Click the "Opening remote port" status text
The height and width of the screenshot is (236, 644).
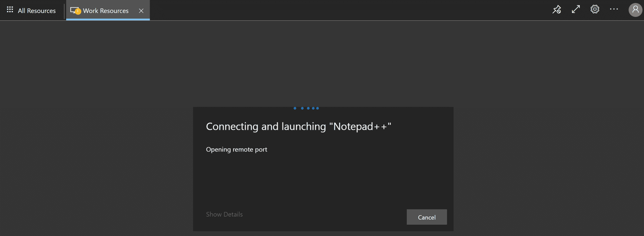pos(236,149)
